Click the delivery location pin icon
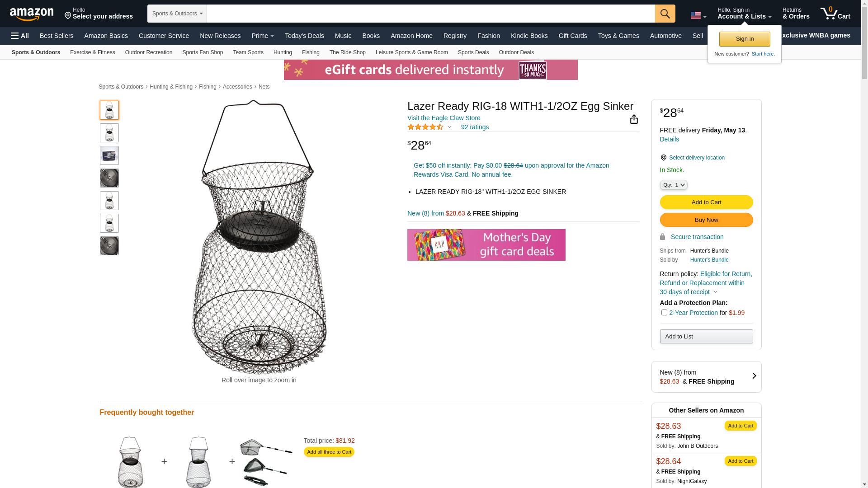The width and height of the screenshot is (868, 488). [663, 158]
